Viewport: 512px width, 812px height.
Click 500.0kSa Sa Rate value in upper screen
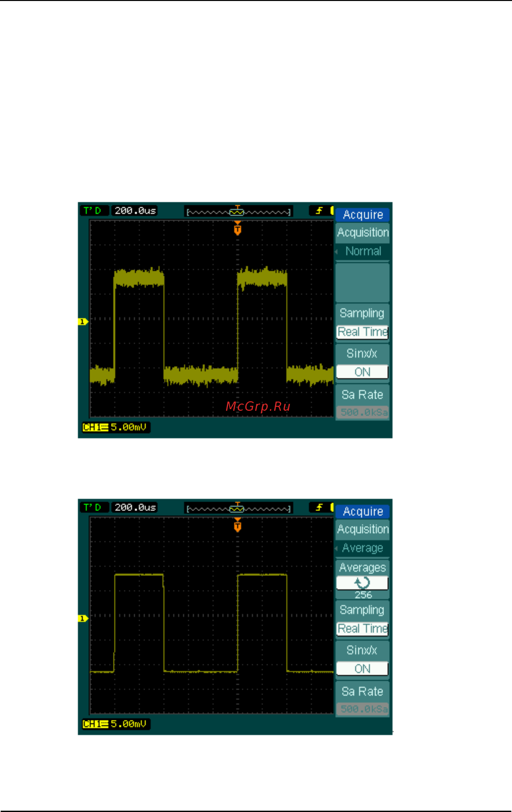point(362,412)
